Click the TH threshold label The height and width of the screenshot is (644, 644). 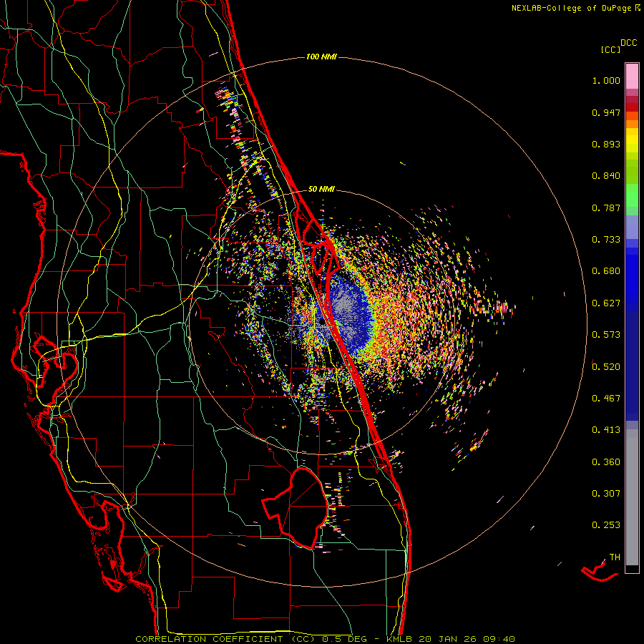(615, 557)
